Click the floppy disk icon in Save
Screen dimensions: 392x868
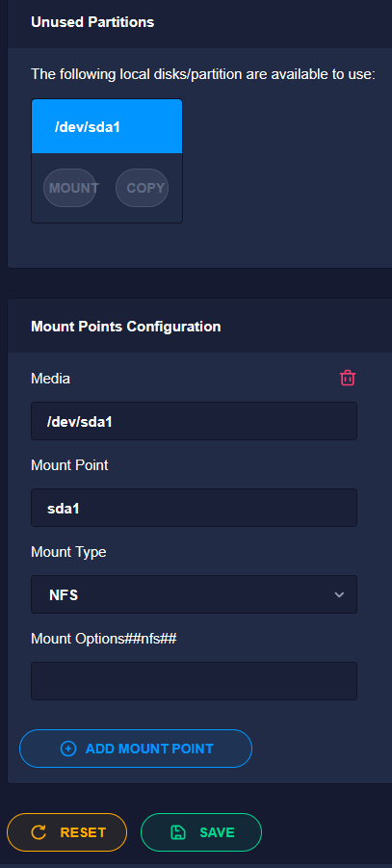[178, 832]
